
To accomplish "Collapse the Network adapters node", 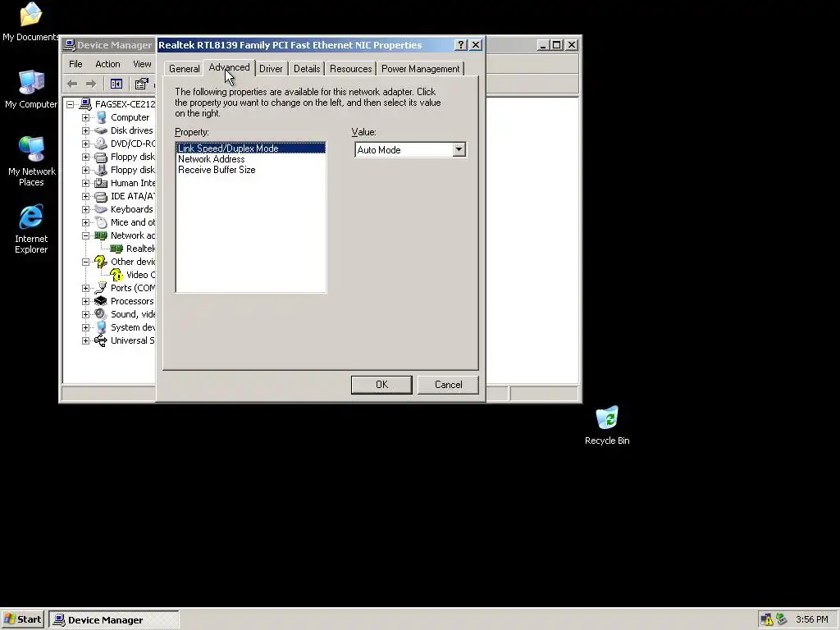I will tap(85, 235).
